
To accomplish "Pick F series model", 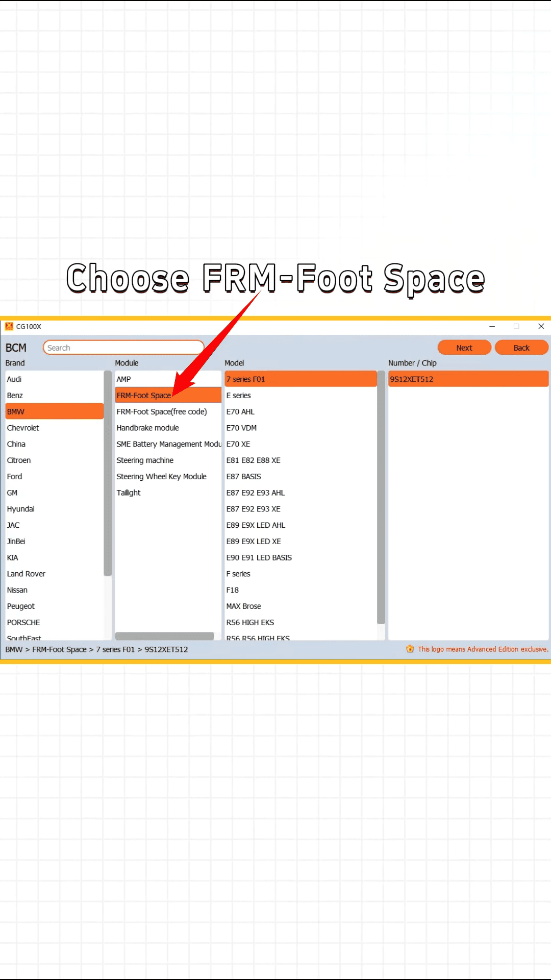I will (300, 574).
